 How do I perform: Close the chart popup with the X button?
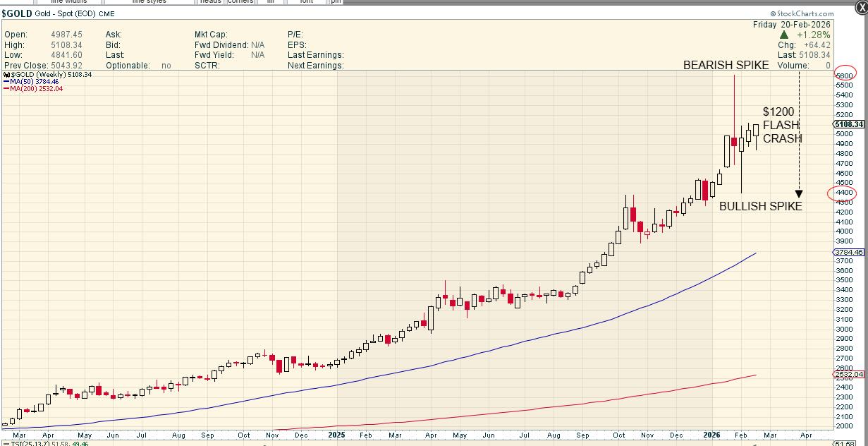click(860, 6)
